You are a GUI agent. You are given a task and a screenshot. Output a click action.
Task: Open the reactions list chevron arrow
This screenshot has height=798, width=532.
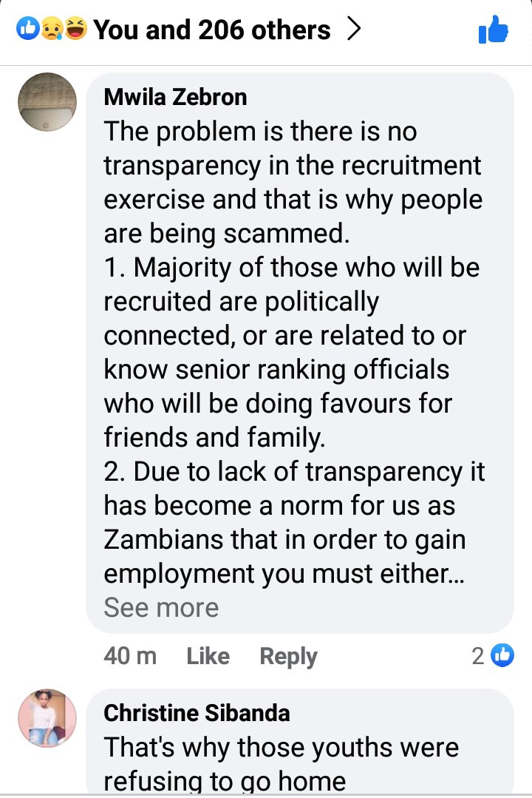tap(353, 29)
